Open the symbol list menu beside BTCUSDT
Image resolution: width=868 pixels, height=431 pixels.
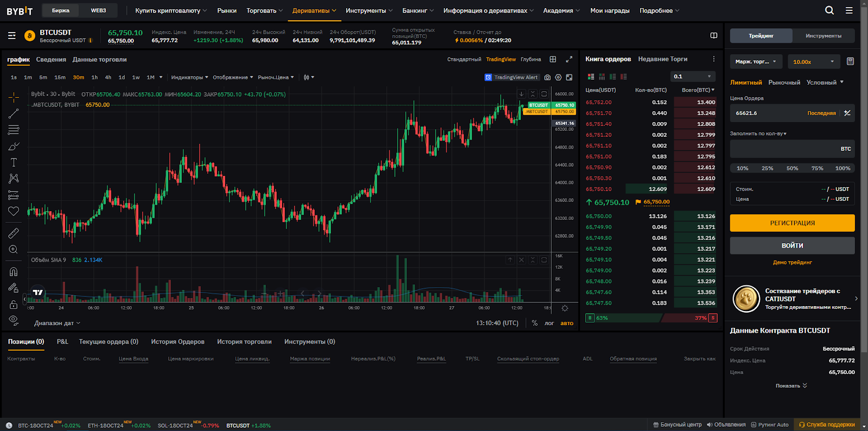(x=12, y=36)
